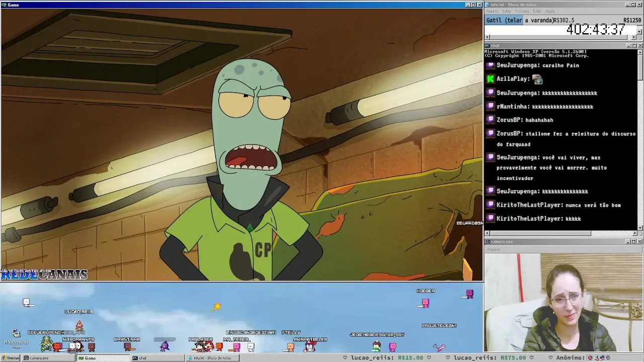Click green K icon beside AzllaPlay
The height and width of the screenshot is (362, 644).
491,78
